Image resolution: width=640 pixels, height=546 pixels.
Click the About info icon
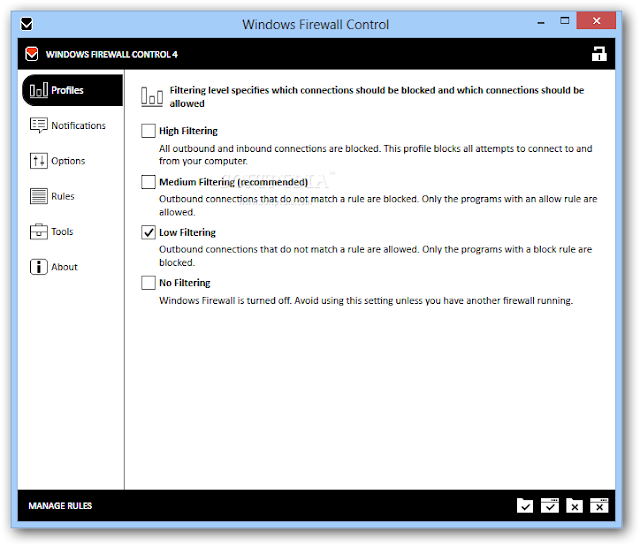39,267
